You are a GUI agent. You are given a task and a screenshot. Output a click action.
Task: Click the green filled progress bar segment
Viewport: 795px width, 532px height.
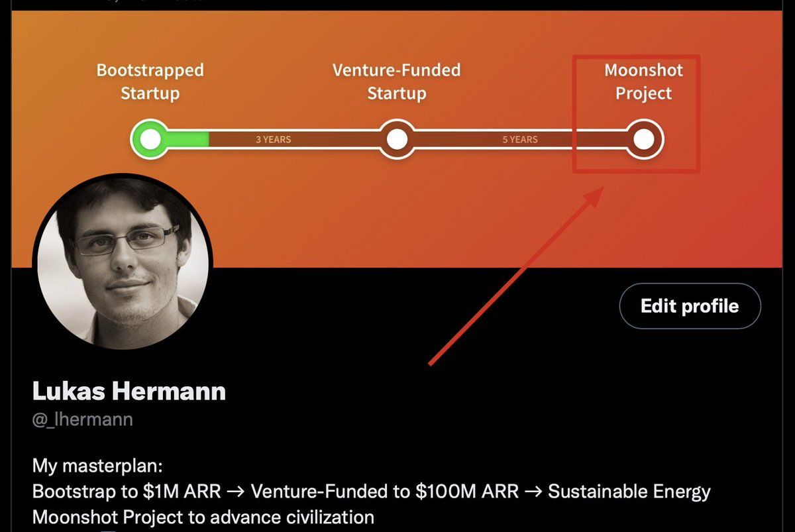(x=189, y=139)
